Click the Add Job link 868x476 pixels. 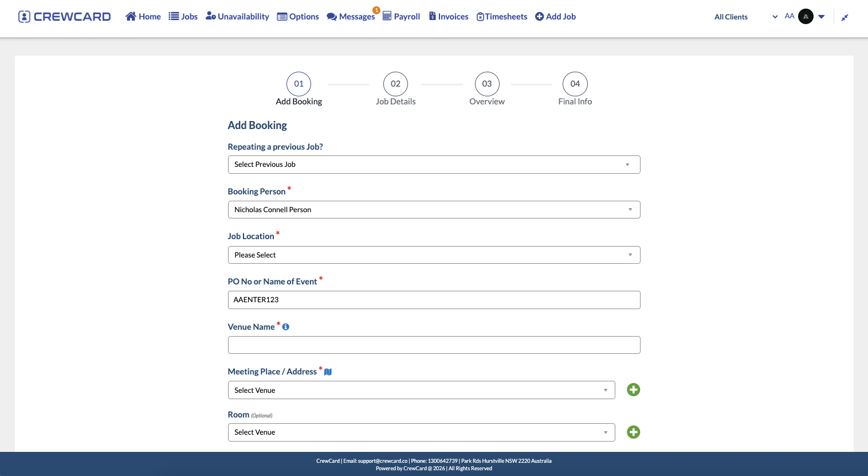click(x=555, y=17)
